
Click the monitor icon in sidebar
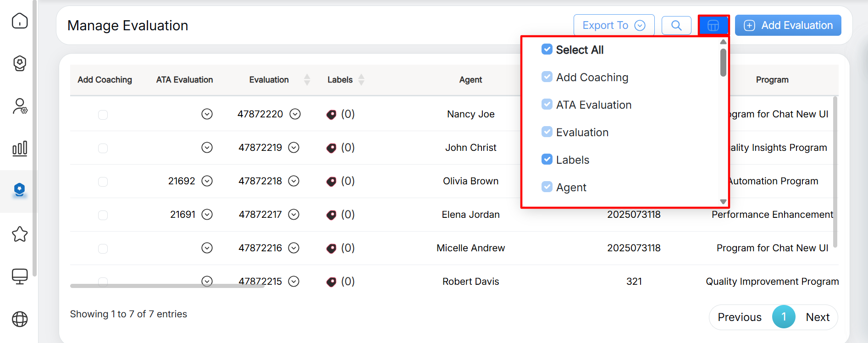click(20, 276)
